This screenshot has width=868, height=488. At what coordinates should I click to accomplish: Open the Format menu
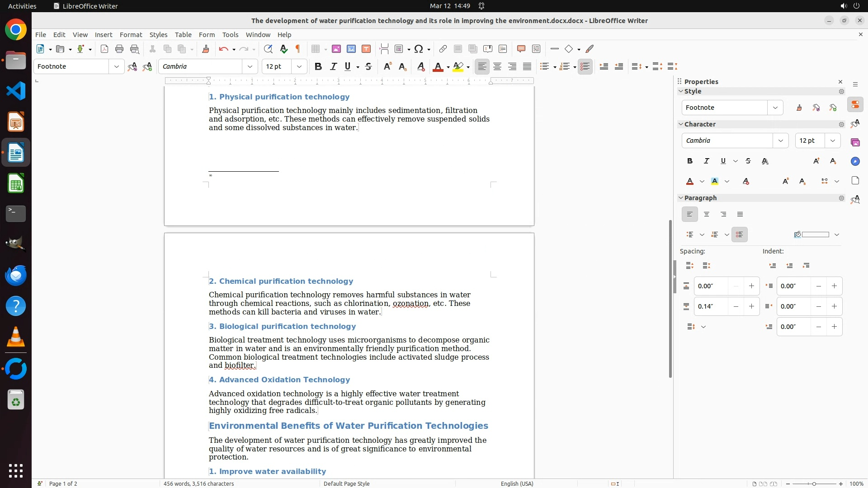(x=131, y=35)
